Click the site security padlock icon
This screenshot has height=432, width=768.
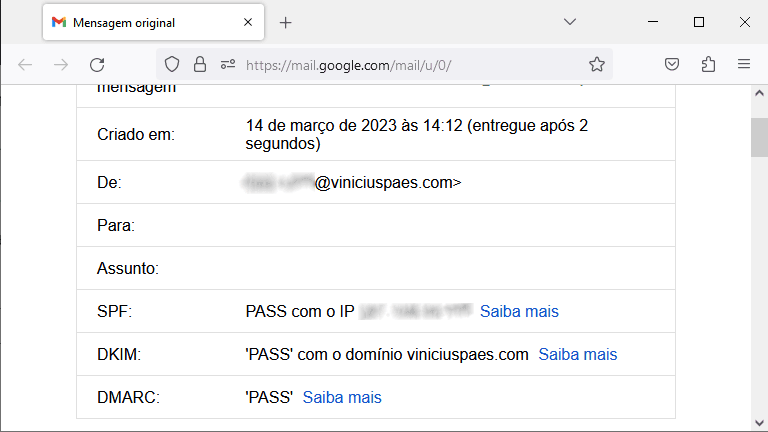(x=200, y=65)
